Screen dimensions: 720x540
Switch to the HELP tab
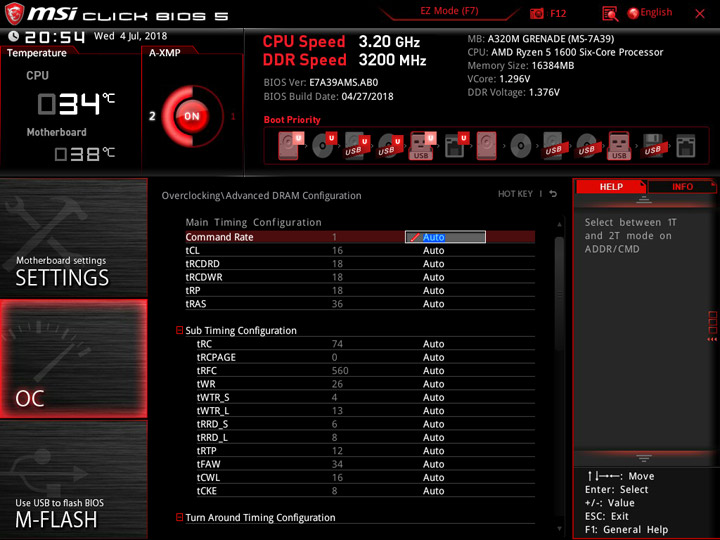point(611,186)
